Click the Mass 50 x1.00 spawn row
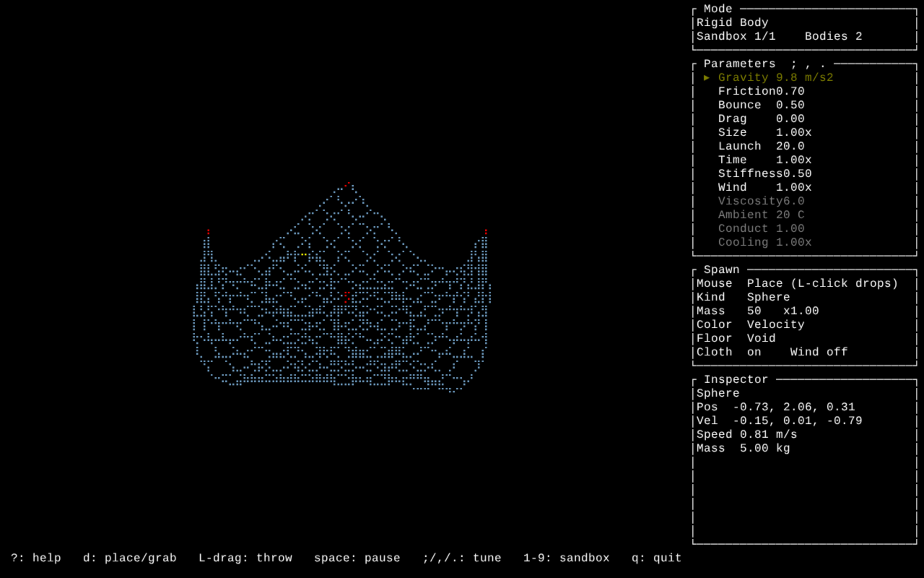Screen dimensions: 924x578 (758, 311)
